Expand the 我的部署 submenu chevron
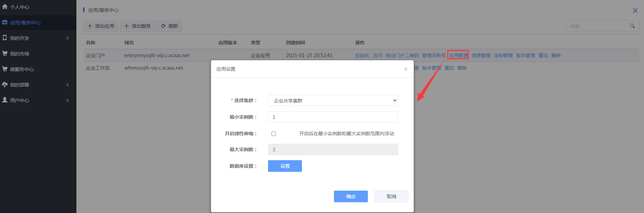This screenshot has height=213, width=644. [68, 85]
